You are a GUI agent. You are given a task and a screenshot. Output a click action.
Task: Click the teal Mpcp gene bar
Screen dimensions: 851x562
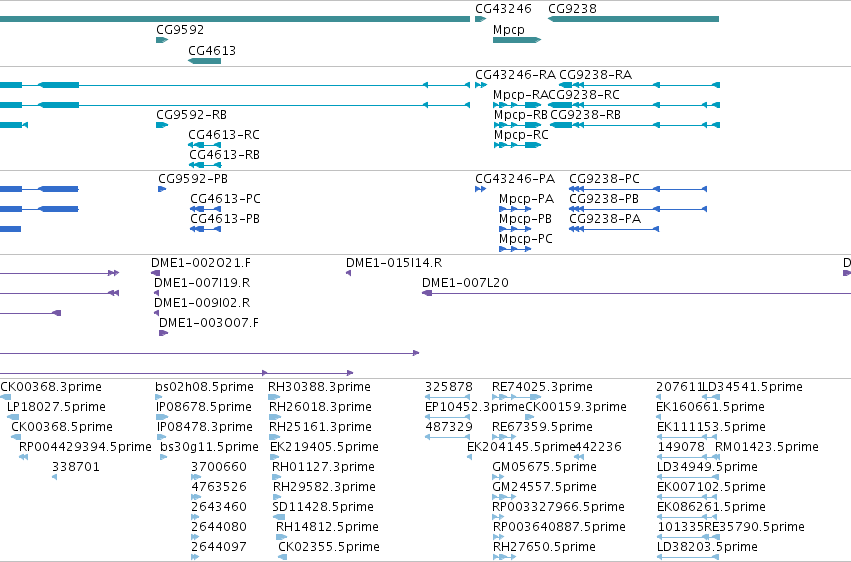tap(517, 40)
